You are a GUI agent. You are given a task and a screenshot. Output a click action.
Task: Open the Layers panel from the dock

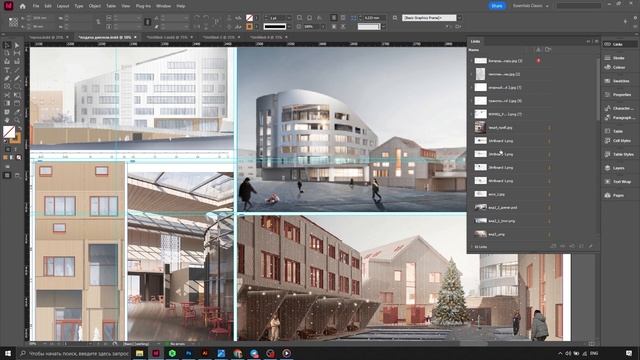(619, 168)
